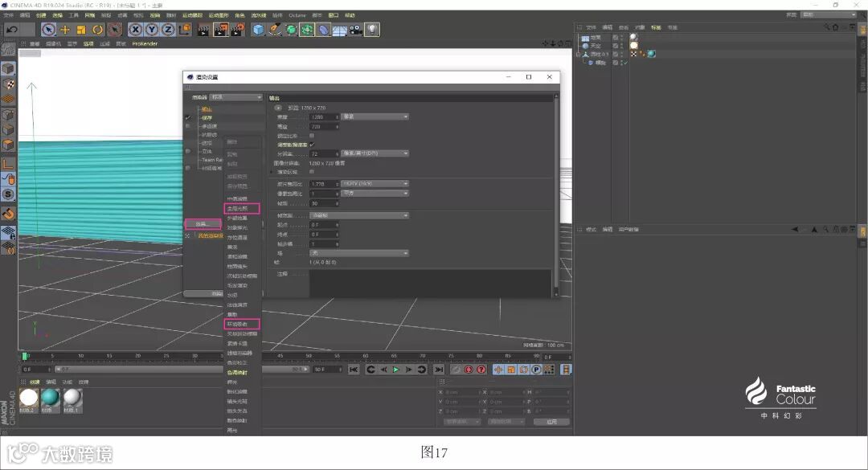The height and width of the screenshot is (470, 868).
Task: Go to start of timeline
Action: coord(354,370)
